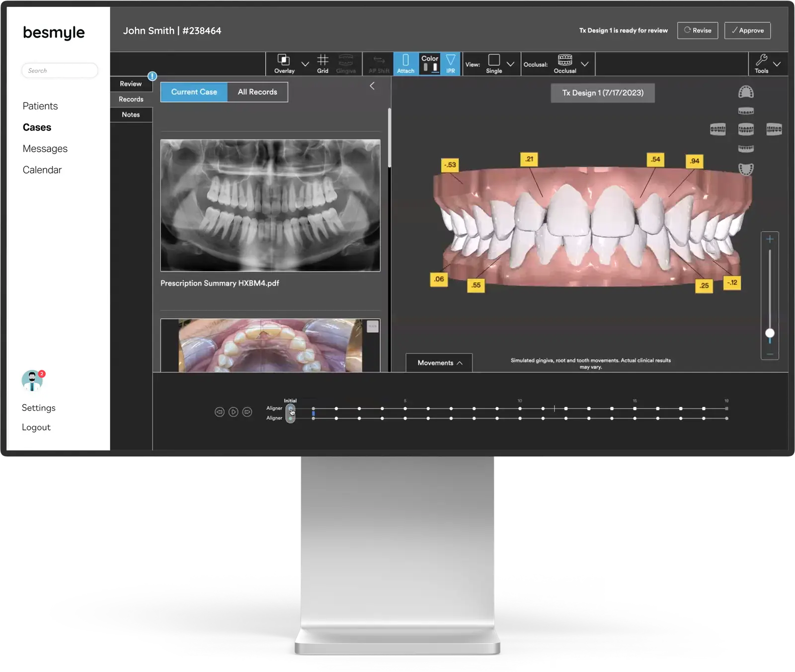This screenshot has height=672, width=795.
Task: Select the upper occlusal view icon
Action: (746, 92)
